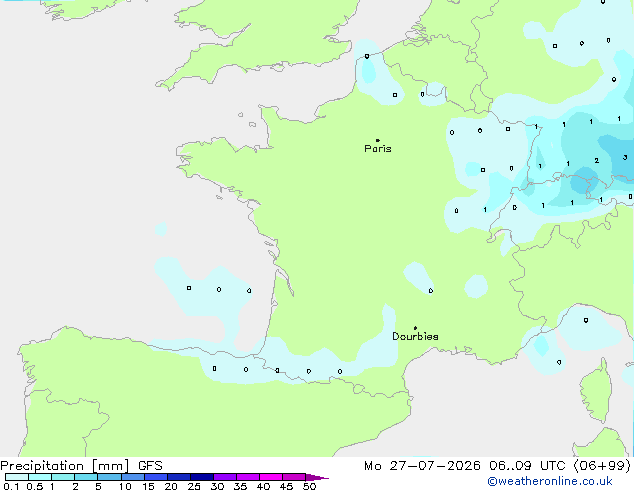Click the legend arrow tip above 50
634x490 pixels.
317,478
